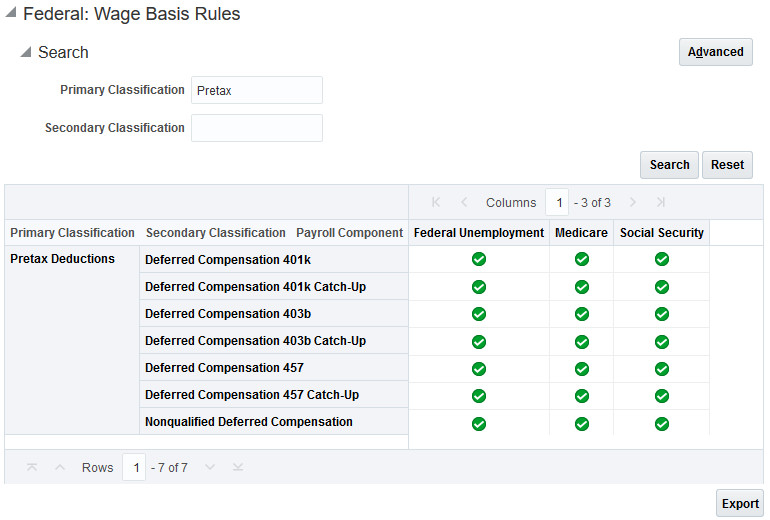Jump to last rows page icon
Screen dimensions: 770x520
pyautogui.click(x=238, y=468)
